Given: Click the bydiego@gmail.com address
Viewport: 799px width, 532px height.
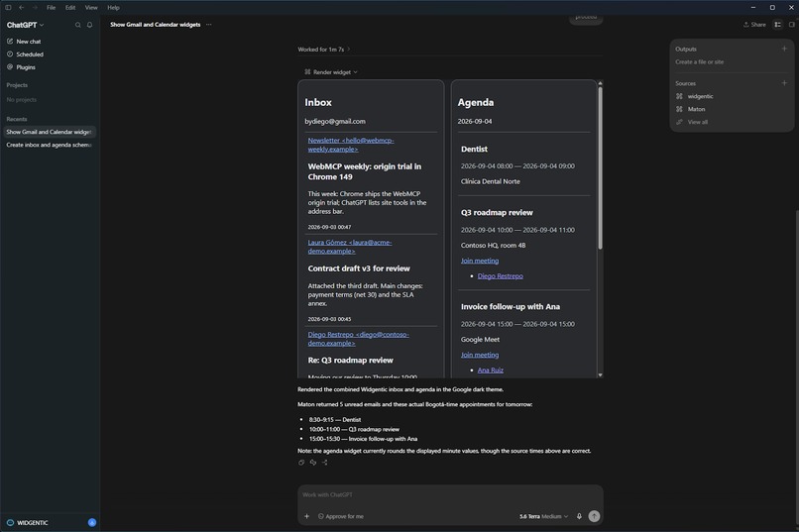Looking at the screenshot, I should click(x=335, y=121).
